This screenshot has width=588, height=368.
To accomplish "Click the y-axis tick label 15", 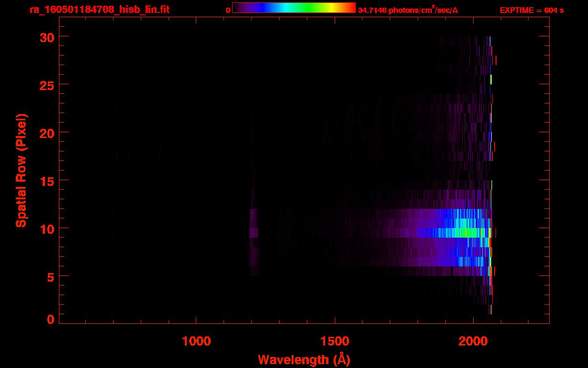I will (47, 181).
